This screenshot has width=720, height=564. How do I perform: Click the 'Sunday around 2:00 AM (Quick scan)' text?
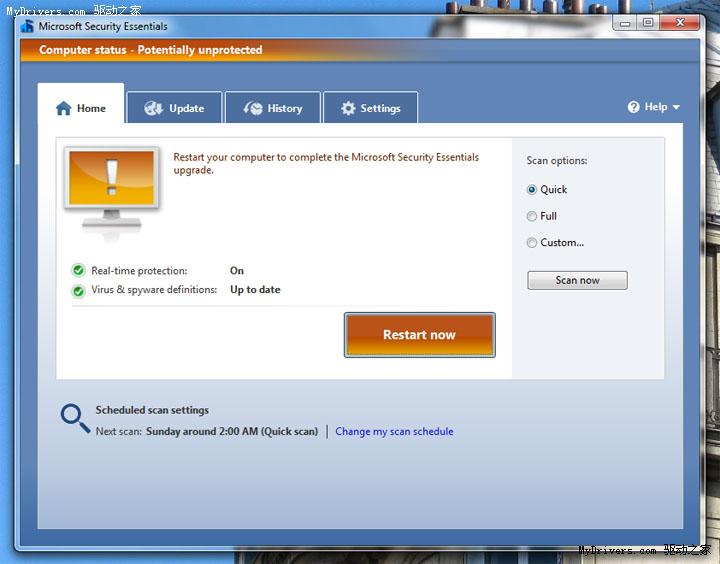232,432
